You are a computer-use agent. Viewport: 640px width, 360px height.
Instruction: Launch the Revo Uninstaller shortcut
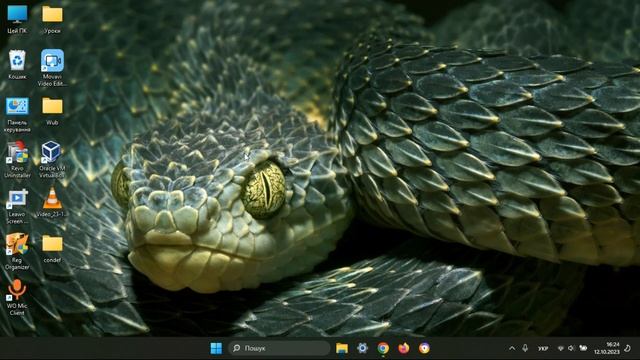click(17, 160)
